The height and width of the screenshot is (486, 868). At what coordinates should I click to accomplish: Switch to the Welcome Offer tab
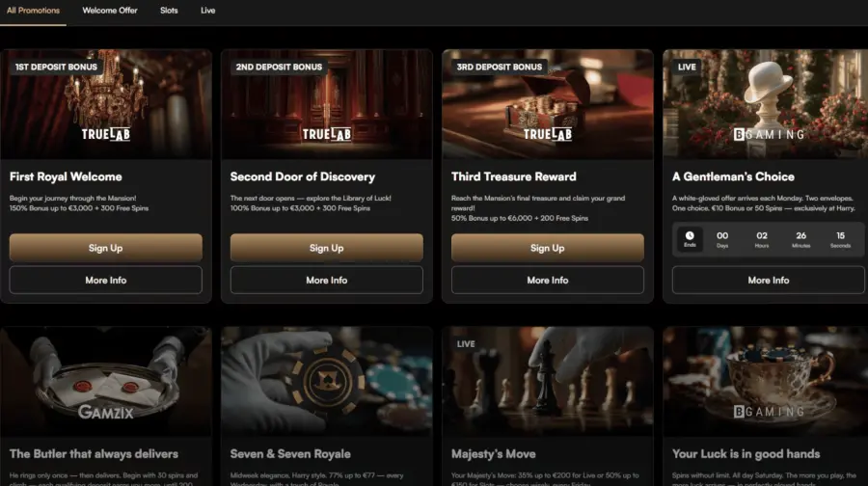[x=110, y=11]
